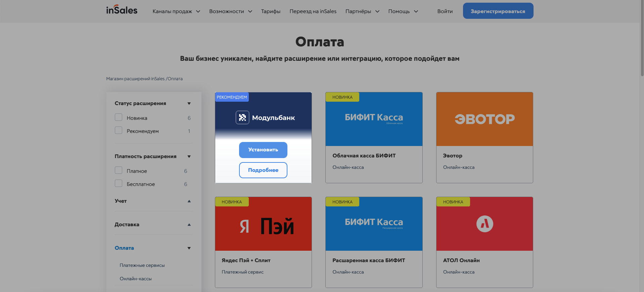Click the Расшаренная касса БИФИТ title
The image size is (644, 292).
pyautogui.click(x=369, y=260)
